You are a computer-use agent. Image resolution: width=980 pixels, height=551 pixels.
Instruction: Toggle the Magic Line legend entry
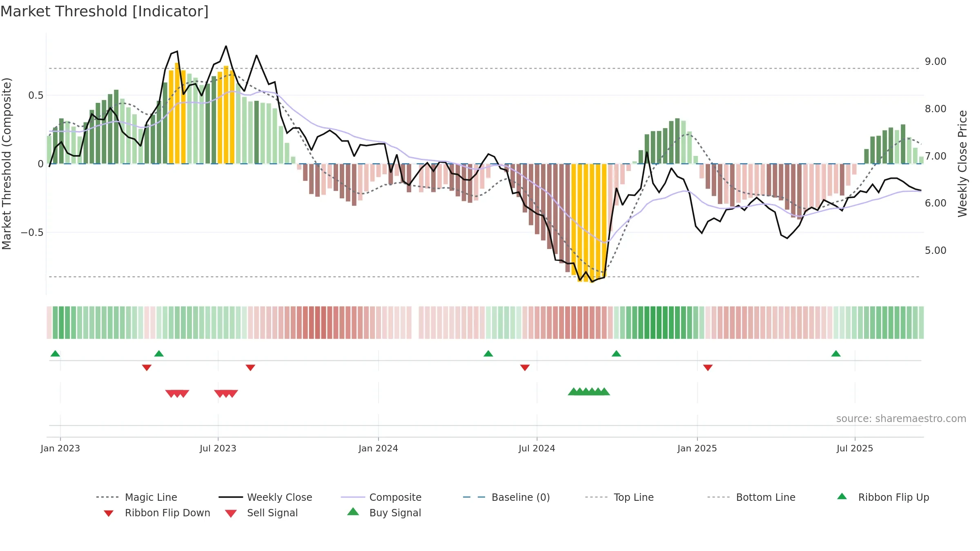coord(137,497)
